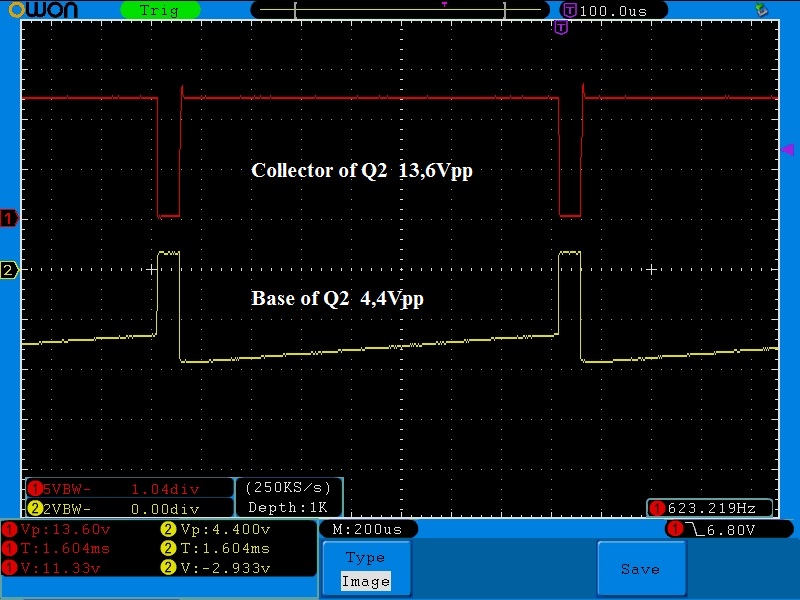Image resolution: width=800 pixels, height=600 pixels.
Task: Select channel 1 5V BW scale readout
Action: (128, 489)
